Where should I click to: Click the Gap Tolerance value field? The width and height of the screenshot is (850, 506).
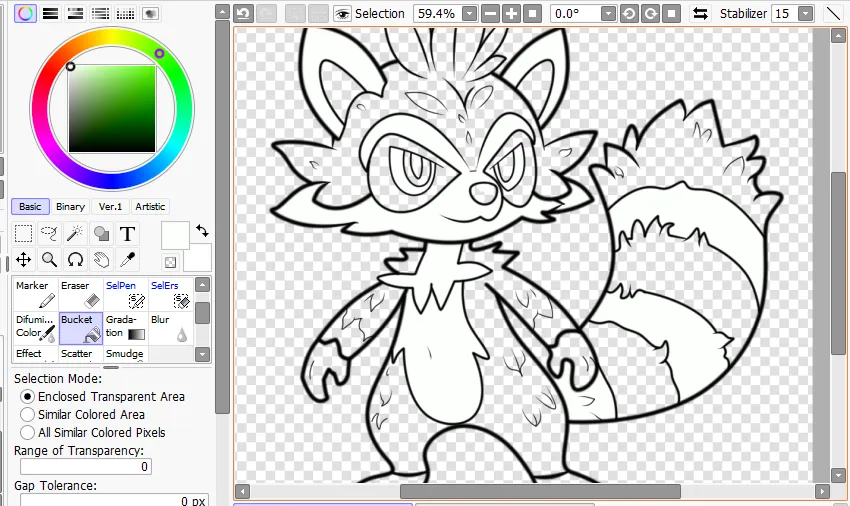pos(114,501)
